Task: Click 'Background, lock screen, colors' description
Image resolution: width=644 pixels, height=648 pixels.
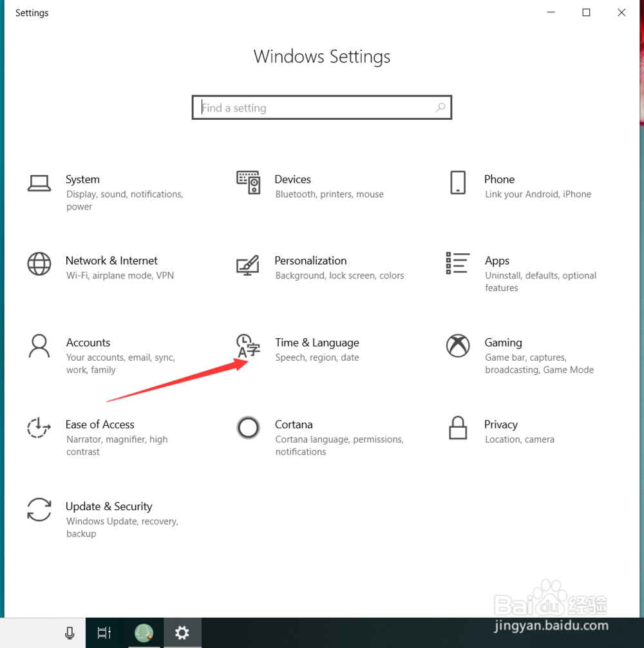Action: [x=339, y=276]
